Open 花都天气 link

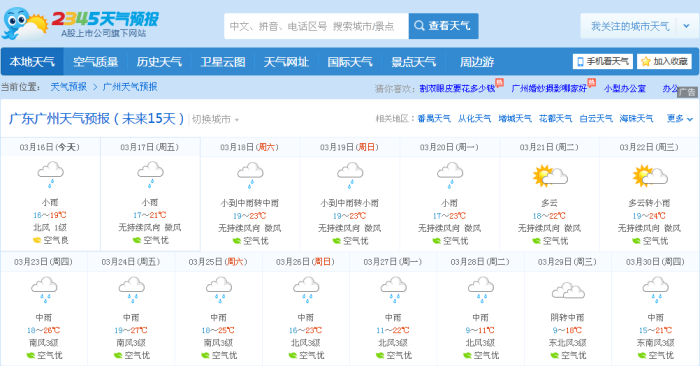click(x=555, y=119)
